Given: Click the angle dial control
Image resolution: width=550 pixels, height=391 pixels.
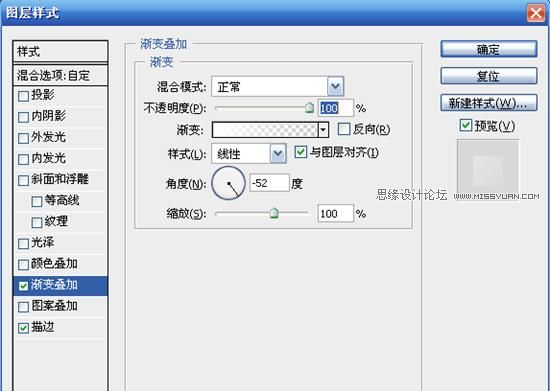Looking at the screenshot, I should pyautogui.click(x=228, y=183).
